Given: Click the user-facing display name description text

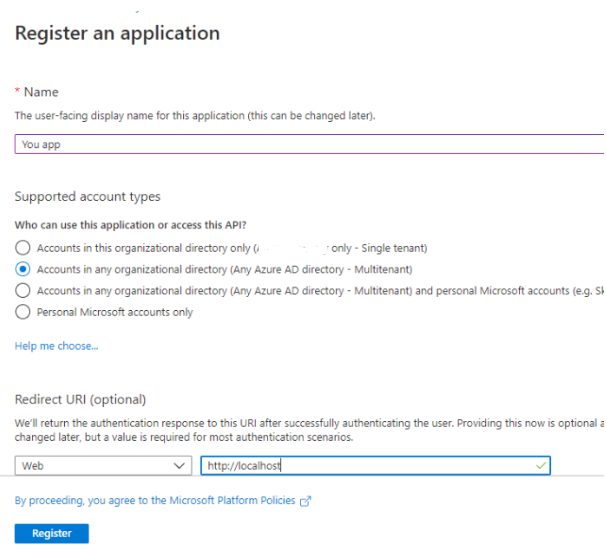Looking at the screenshot, I should (x=194, y=116).
